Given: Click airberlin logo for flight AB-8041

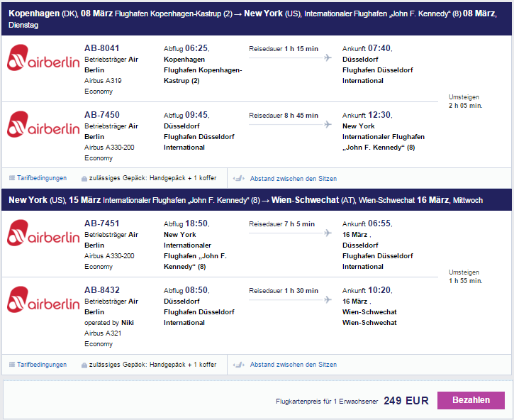Looking at the screenshot, I should [43, 57].
